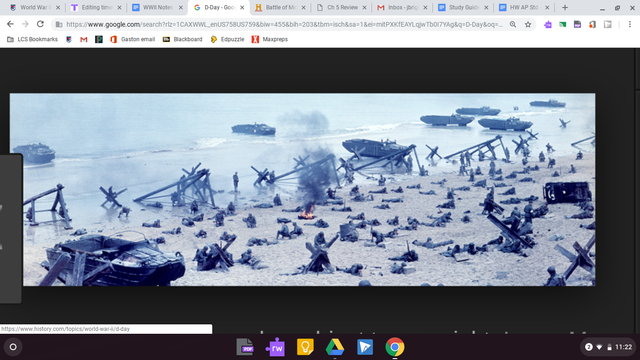This screenshot has height=360, width=640.
Task: Click the address bar URL
Action: pos(284,24)
